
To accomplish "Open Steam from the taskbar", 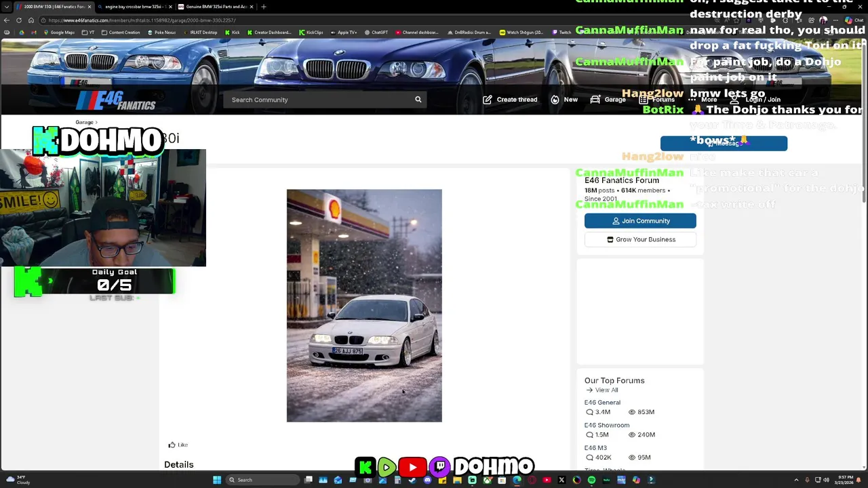I will click(412, 480).
